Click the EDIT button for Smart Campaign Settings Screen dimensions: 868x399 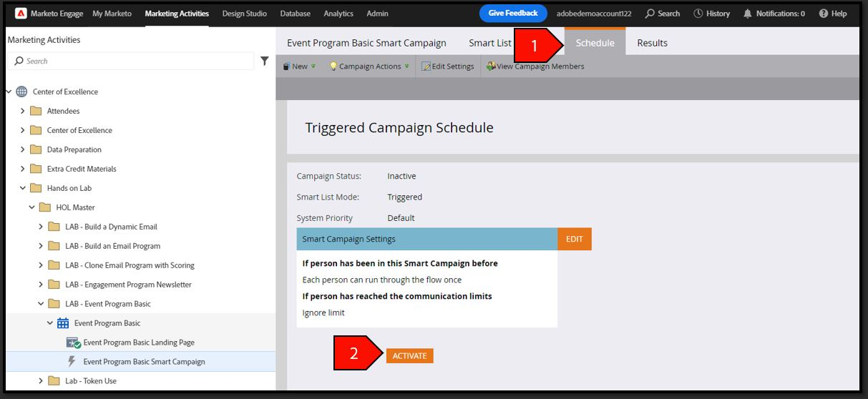click(x=575, y=239)
